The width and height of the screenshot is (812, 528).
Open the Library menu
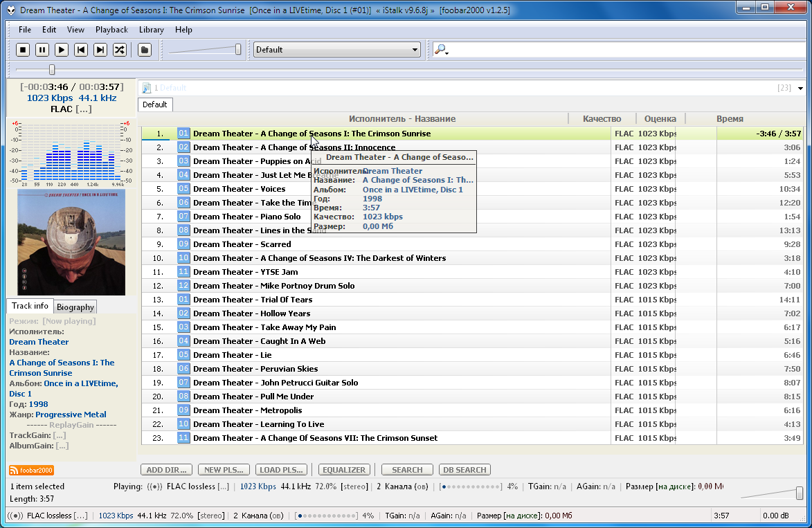(x=151, y=30)
